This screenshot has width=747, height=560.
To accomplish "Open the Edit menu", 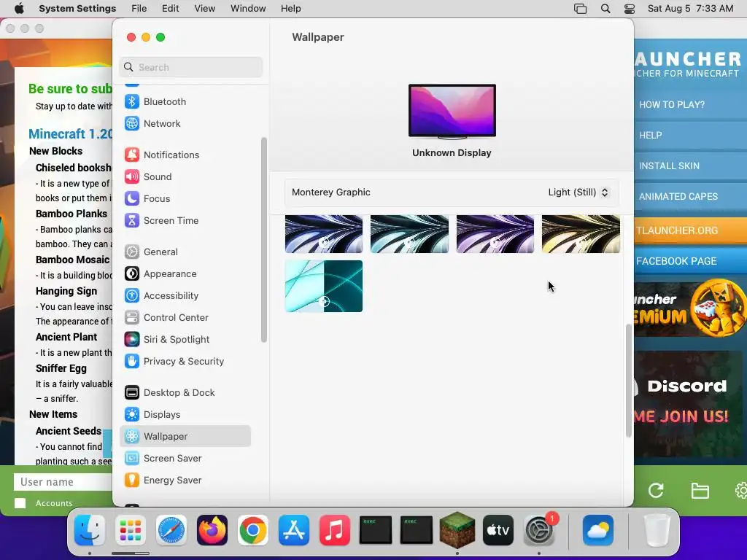I will (x=171, y=9).
